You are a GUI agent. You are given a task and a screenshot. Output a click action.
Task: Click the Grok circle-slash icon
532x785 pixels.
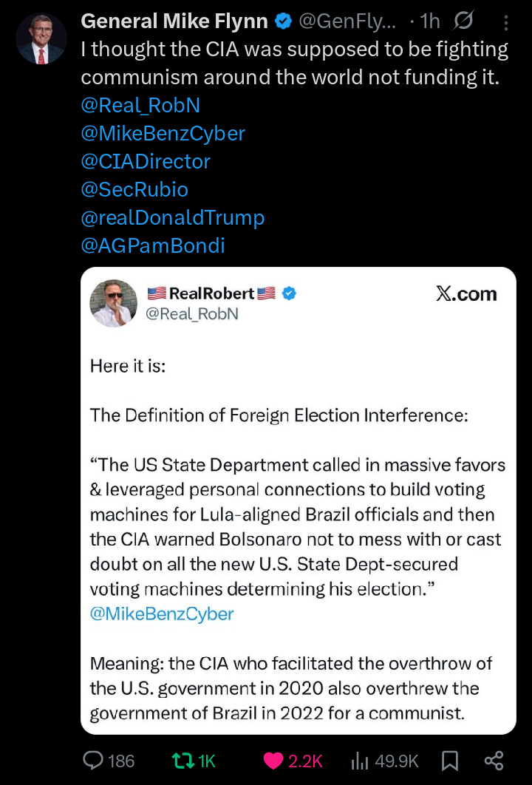(463, 22)
